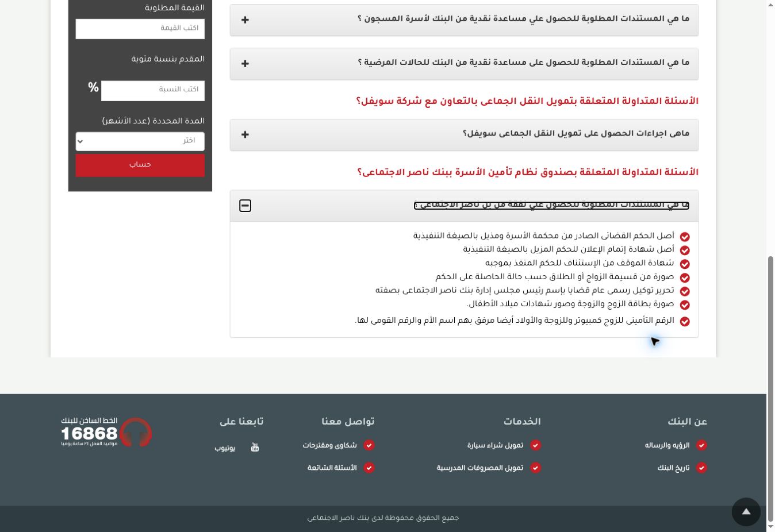Click the check icon beside شكاوى ومقترحات

(x=369, y=445)
